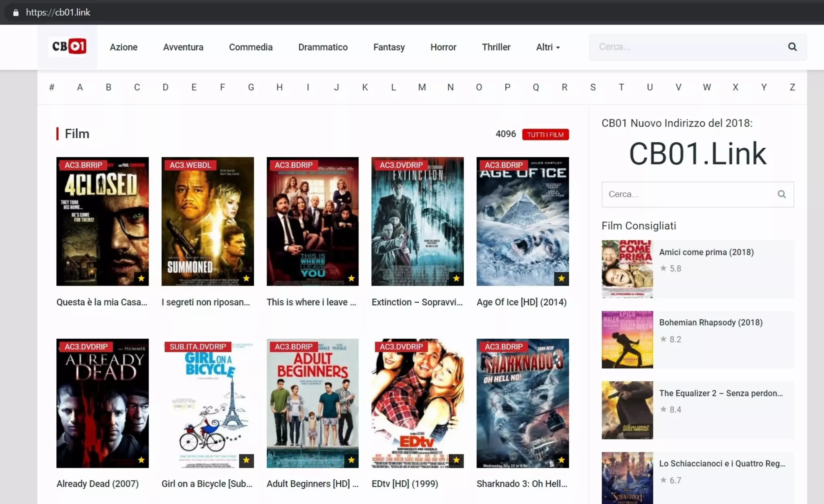This screenshot has height=504, width=824.
Task: Click star icon on Age Of Ice poster
Action: [561, 278]
